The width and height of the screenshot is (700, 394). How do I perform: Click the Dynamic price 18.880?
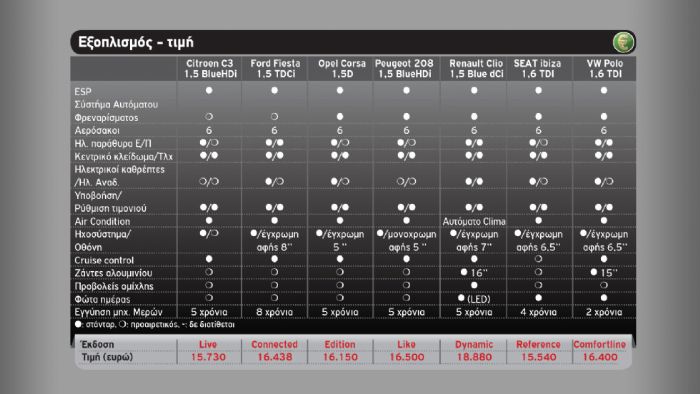click(474, 357)
